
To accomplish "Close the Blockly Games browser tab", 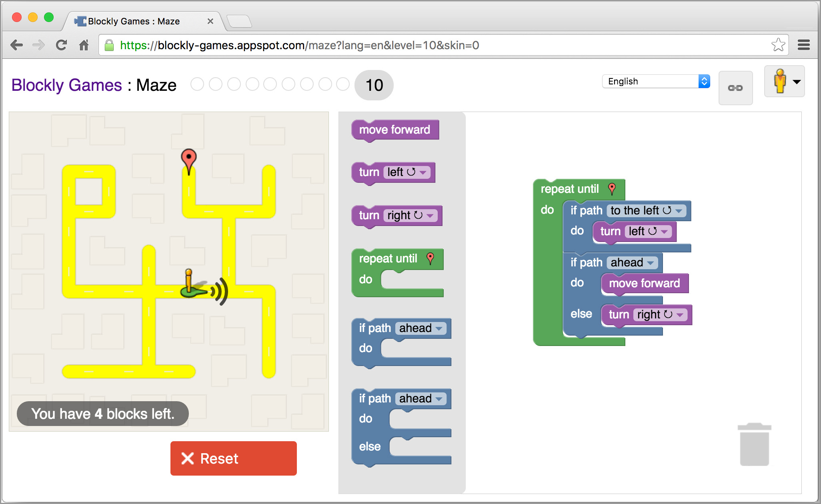I will point(210,21).
